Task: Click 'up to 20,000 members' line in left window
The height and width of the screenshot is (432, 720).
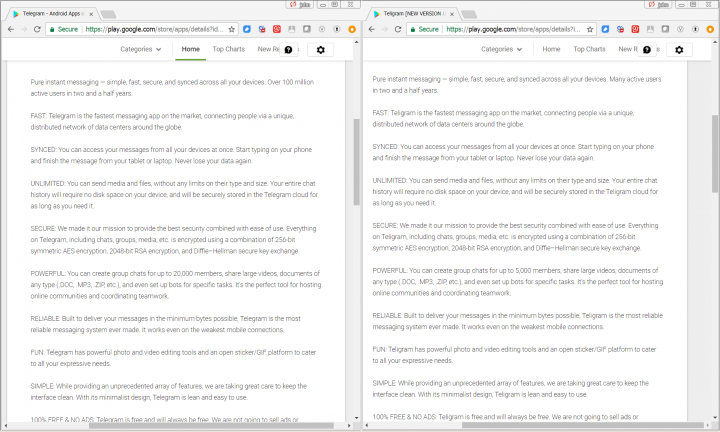Action: (x=175, y=273)
